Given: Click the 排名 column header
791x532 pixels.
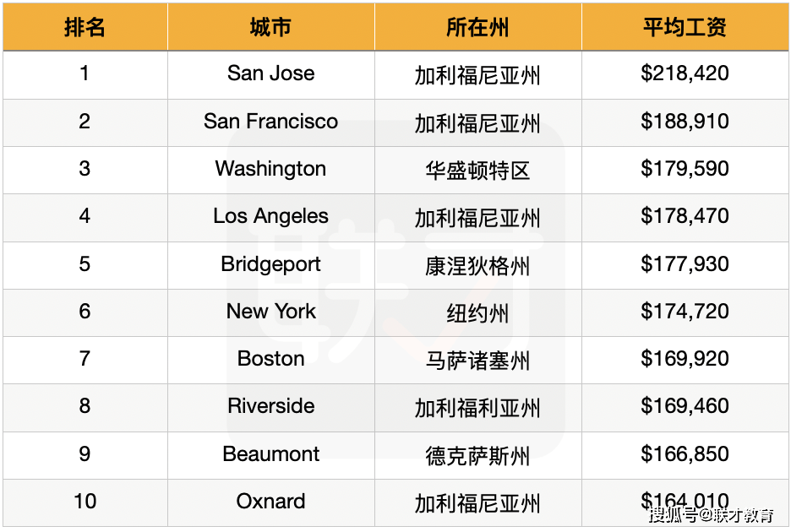Looking at the screenshot, I should click(85, 27).
